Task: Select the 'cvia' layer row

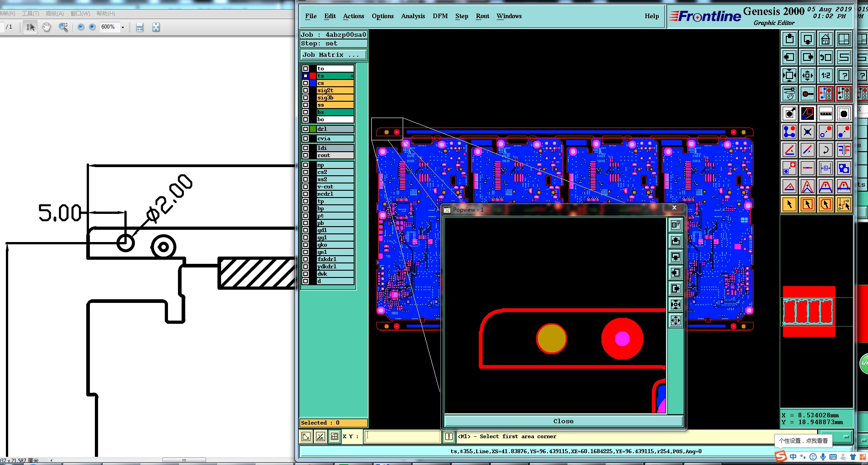Action: [x=335, y=139]
